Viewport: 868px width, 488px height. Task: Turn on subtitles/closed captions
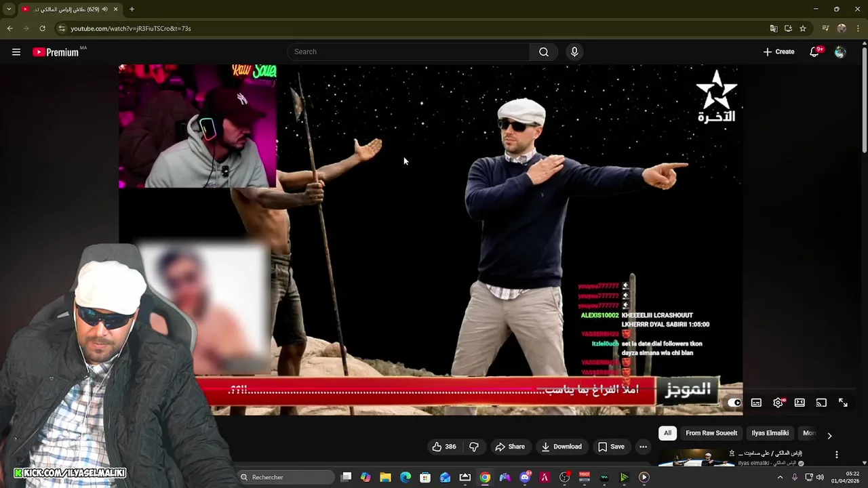pyautogui.click(x=756, y=403)
